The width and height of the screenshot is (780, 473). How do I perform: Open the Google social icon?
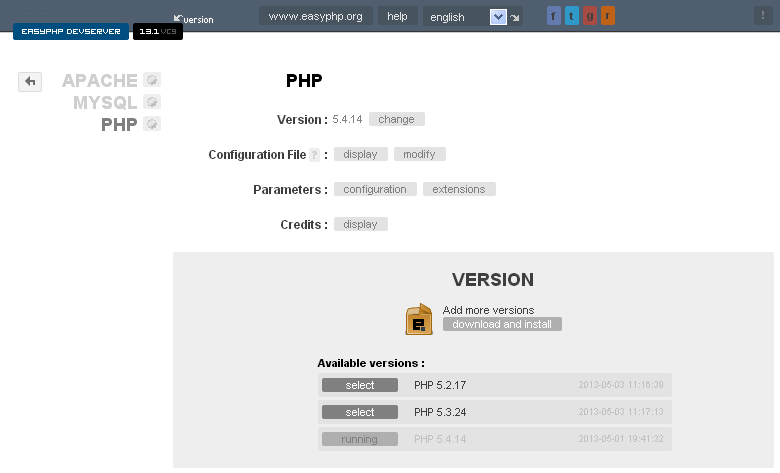(x=590, y=16)
